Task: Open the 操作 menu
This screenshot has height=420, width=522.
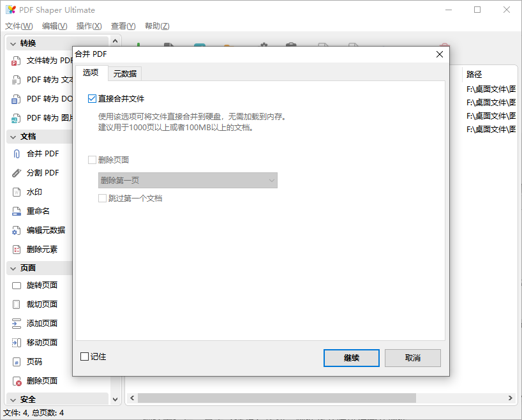Action: pos(89,26)
